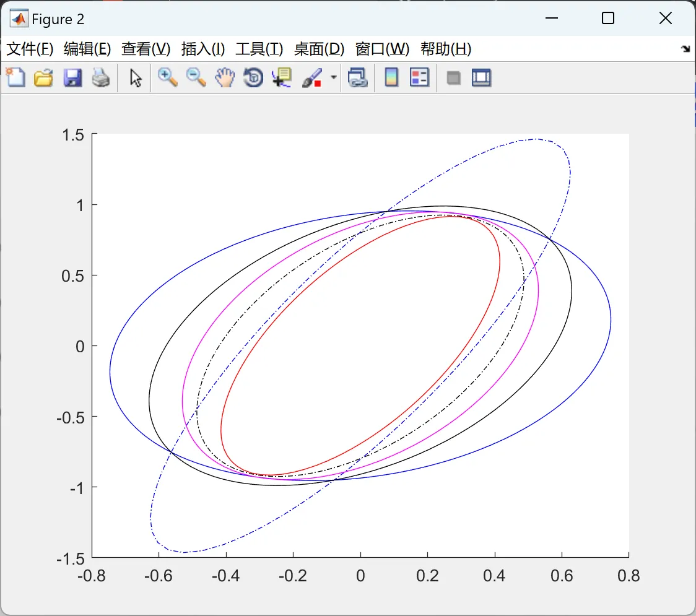Open the 插入(I) menu

click(x=203, y=49)
